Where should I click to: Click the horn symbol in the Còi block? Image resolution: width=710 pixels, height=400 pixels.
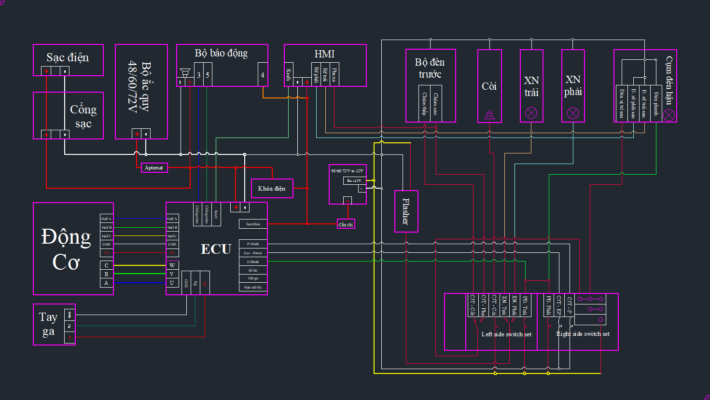pos(488,115)
